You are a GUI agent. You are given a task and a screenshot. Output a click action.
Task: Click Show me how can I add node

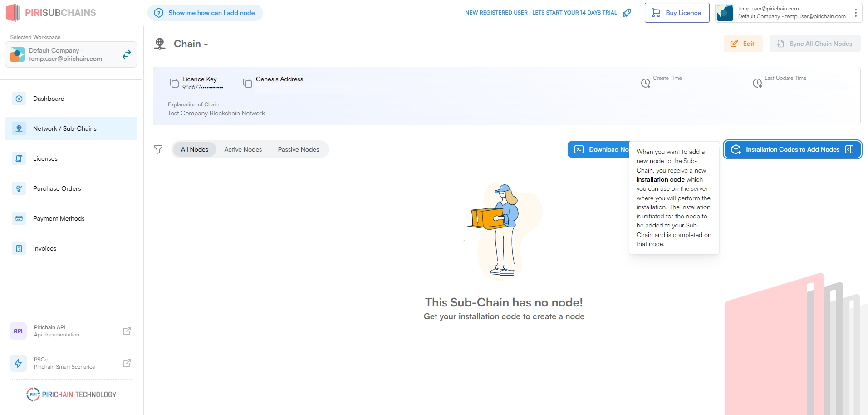click(205, 13)
